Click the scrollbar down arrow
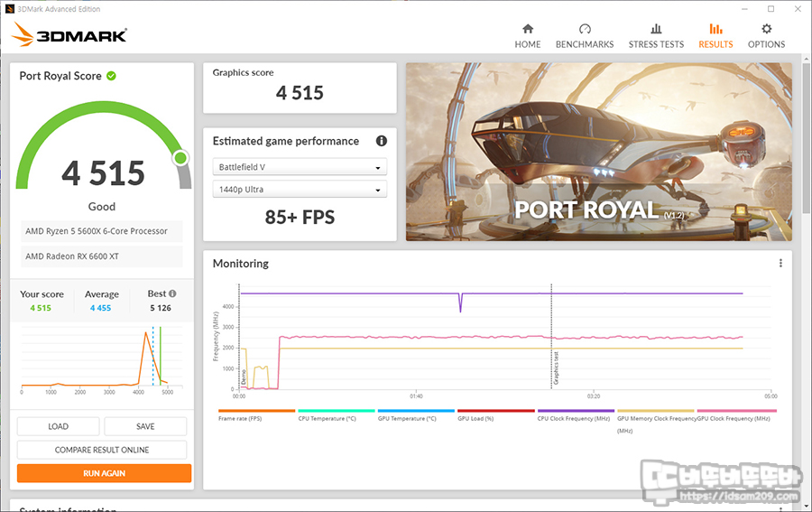Screen dimensions: 812x512 pos(806,506)
